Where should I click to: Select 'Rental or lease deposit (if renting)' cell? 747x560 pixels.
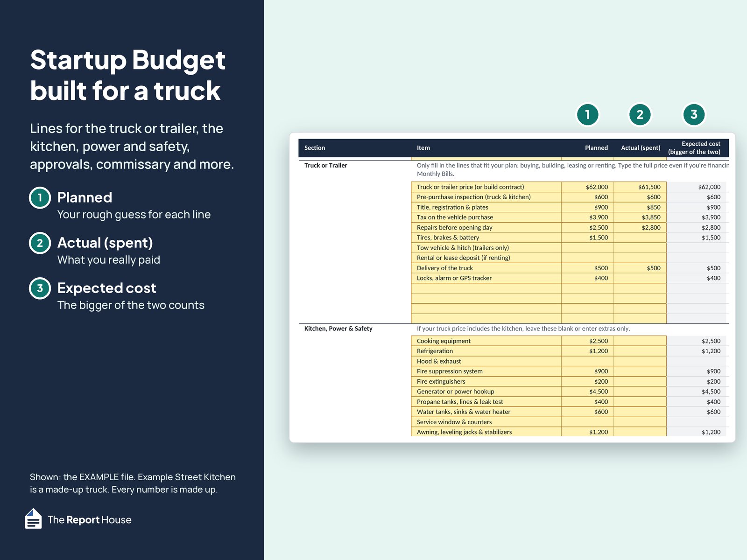click(x=486, y=258)
